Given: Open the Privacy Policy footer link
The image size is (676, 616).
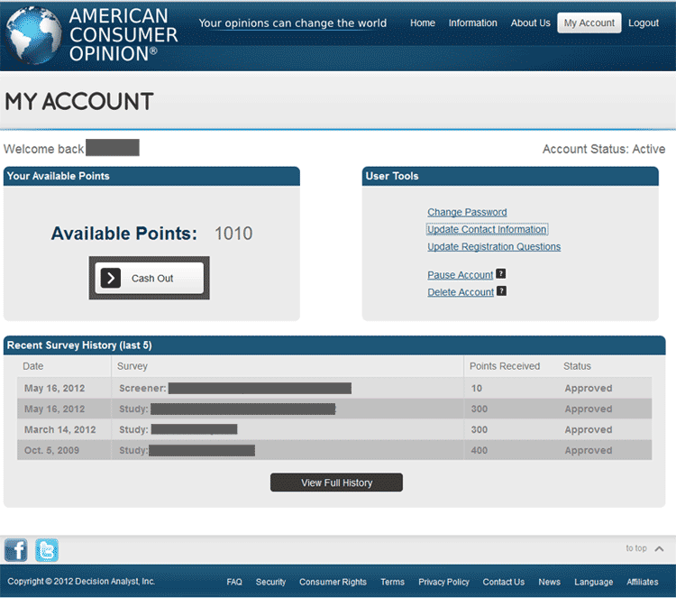Looking at the screenshot, I should (x=443, y=583).
